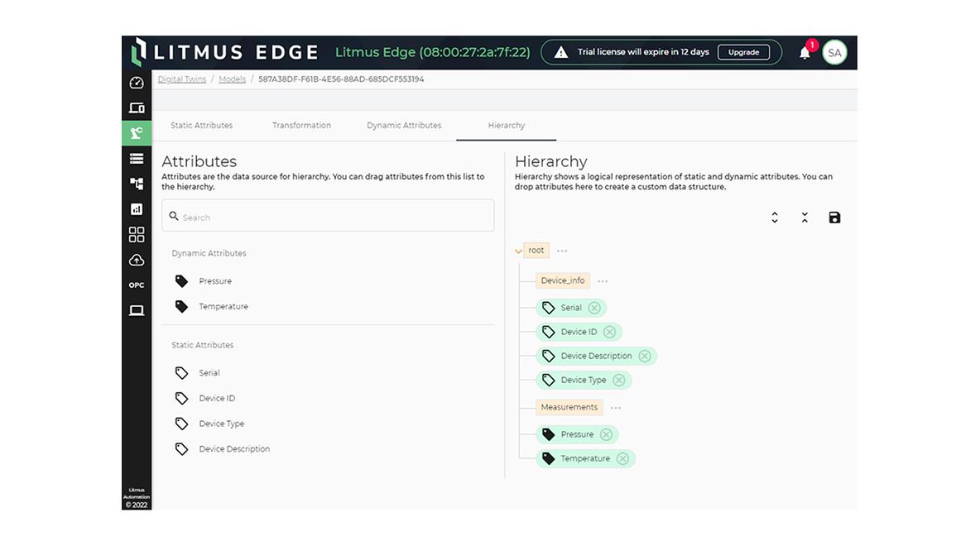Save the hierarchy with the floppy disk icon
This screenshot has height=546, width=980.
click(834, 218)
